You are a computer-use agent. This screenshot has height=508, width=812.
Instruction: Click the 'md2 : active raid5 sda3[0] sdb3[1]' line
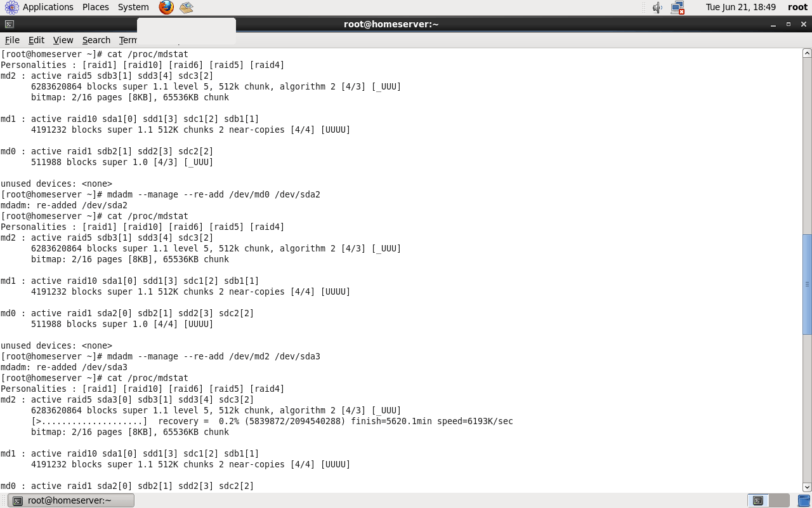pos(128,399)
